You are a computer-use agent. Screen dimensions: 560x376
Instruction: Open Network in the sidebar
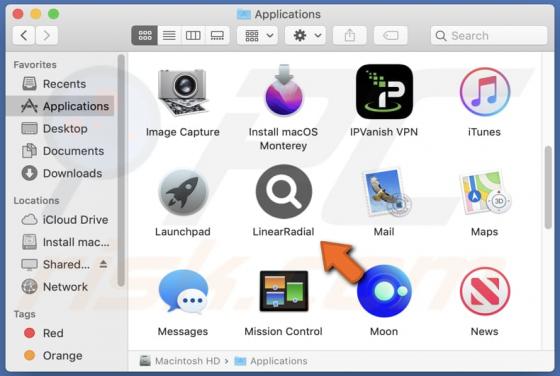[61, 287]
